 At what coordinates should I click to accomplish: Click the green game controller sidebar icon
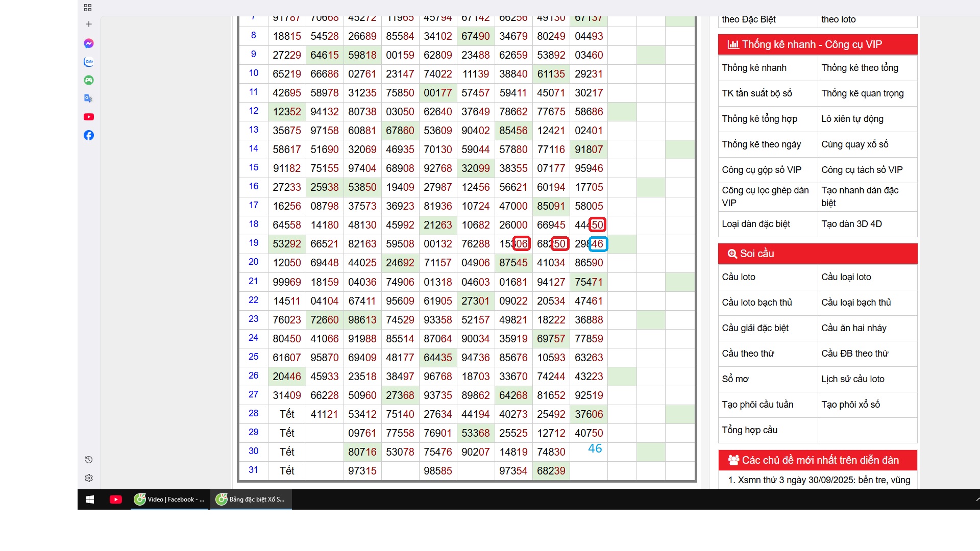point(89,80)
